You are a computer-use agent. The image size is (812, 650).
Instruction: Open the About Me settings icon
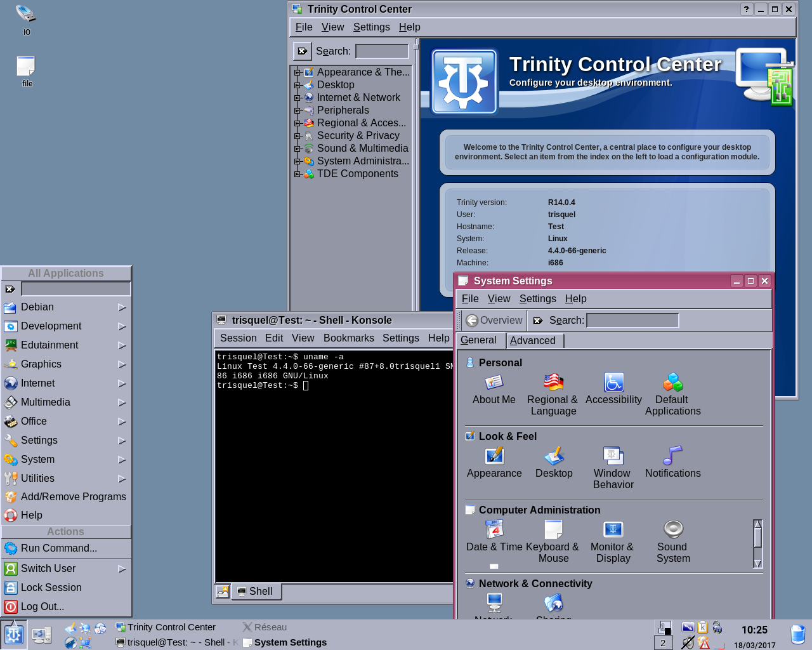pyautogui.click(x=494, y=390)
